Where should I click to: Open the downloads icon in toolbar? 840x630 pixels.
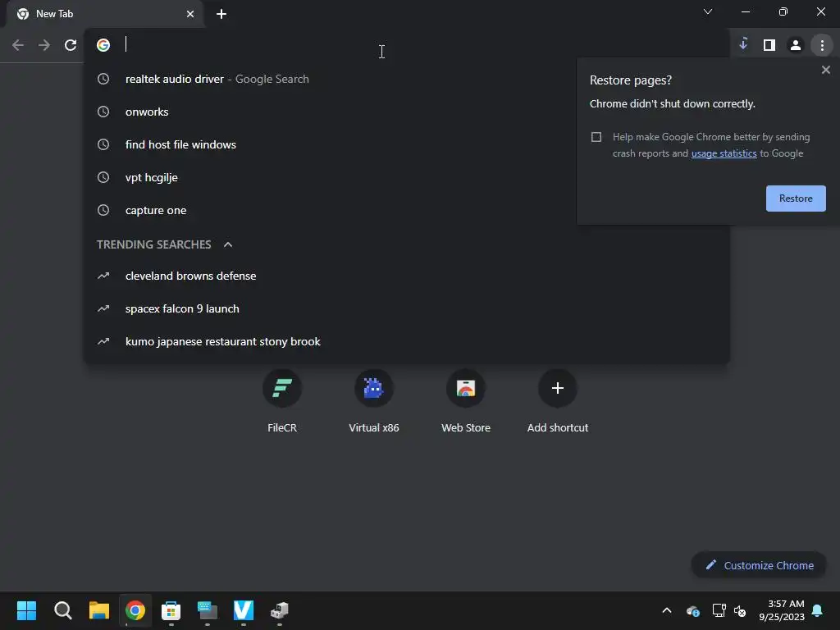(x=743, y=44)
